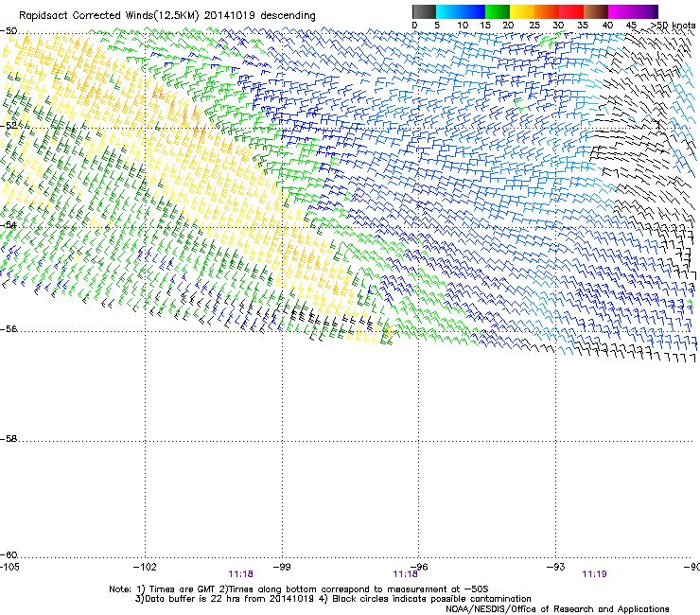Select the '25' label under the colorbar
This screenshot has height=615, width=700.
534,26
